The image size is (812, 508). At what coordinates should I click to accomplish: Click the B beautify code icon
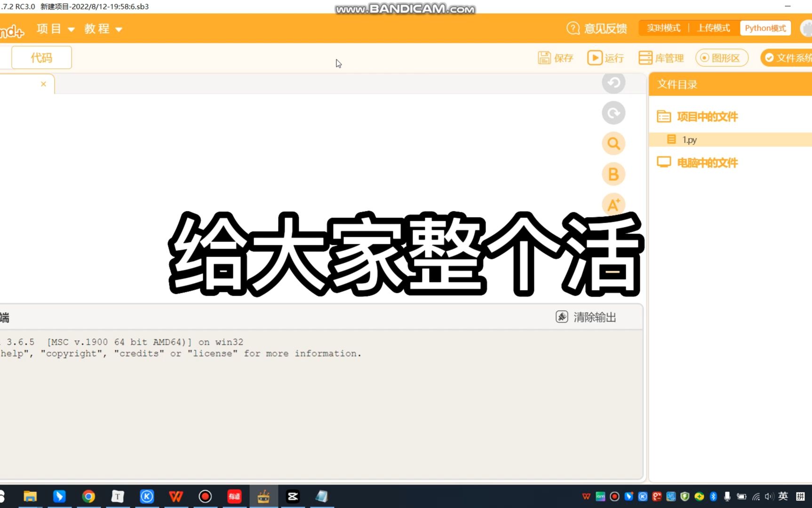pos(613,174)
